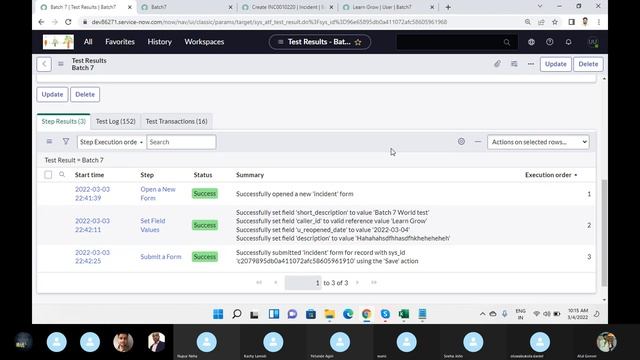The image size is (640, 360).
Task: Open the list controls hamburger icon
Action: [x=49, y=142]
